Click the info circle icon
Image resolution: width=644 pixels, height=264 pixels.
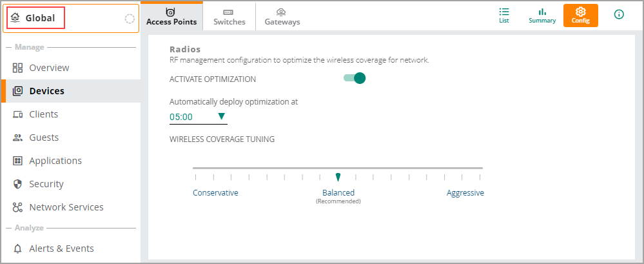(619, 14)
